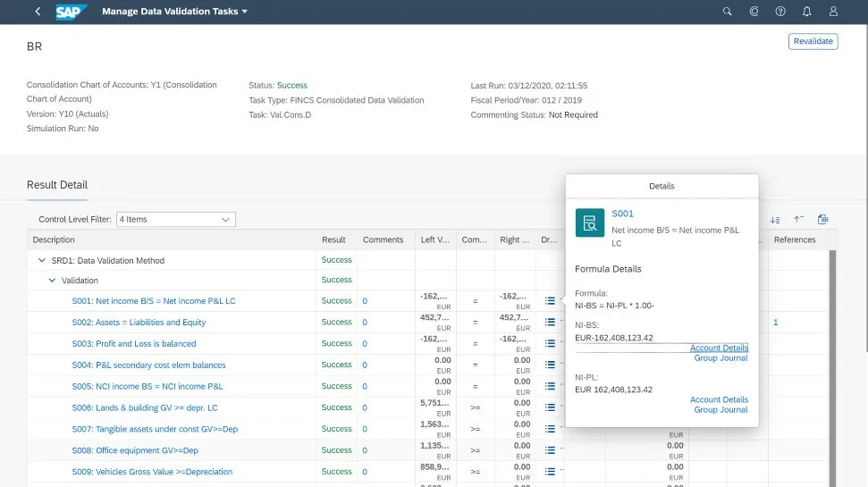Collapse all rows using the table toolbar icon
Viewport: 868px width, 487px height.
[799, 219]
